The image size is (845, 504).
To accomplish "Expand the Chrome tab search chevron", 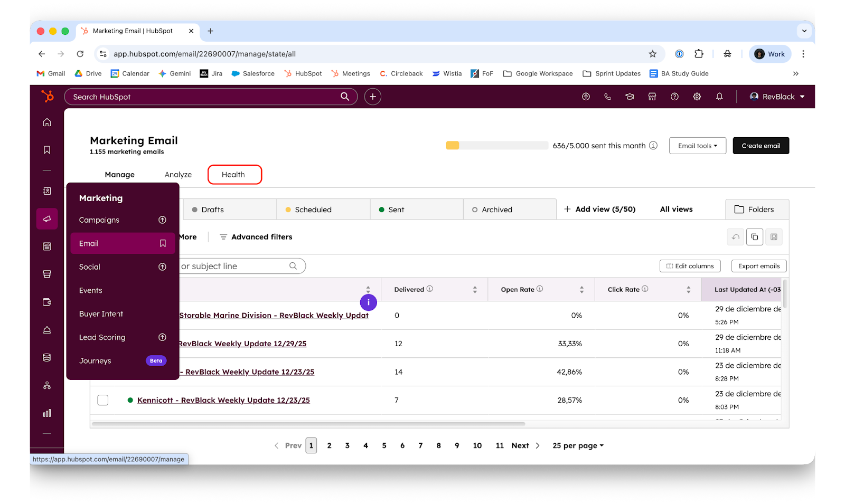I will point(804,31).
